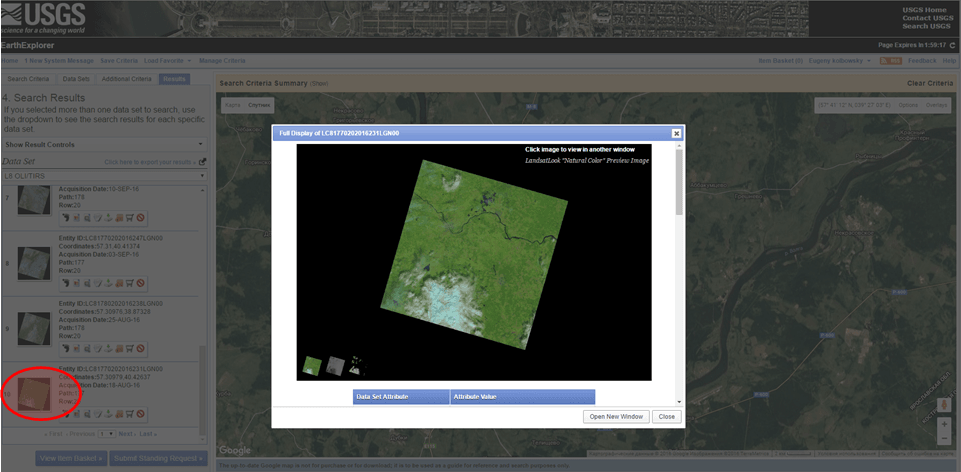Switch to the Data Sets tab
Screen dimensions: 961x472
click(76, 78)
